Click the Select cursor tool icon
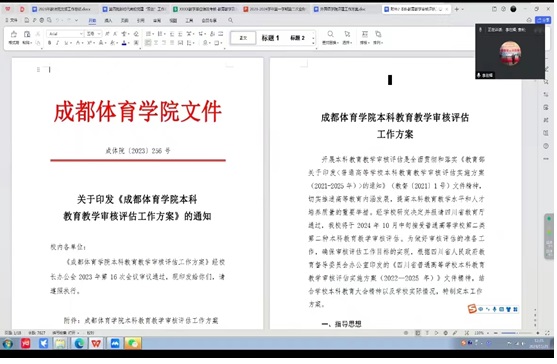 point(347,34)
